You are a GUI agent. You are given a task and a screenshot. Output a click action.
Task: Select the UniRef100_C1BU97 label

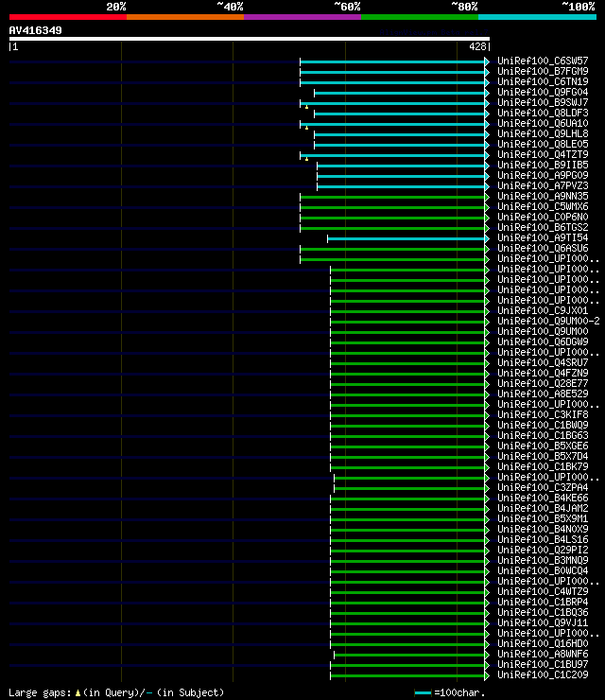(x=543, y=664)
